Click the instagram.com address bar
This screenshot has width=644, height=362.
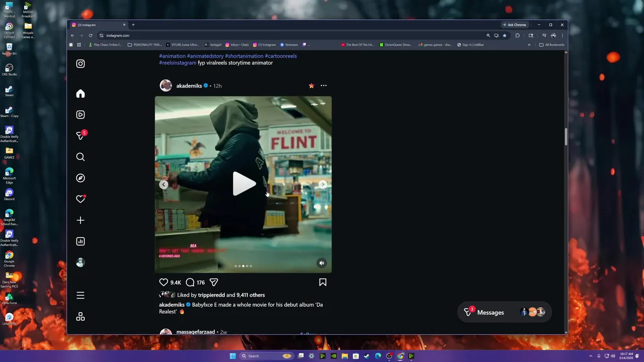[292, 36]
